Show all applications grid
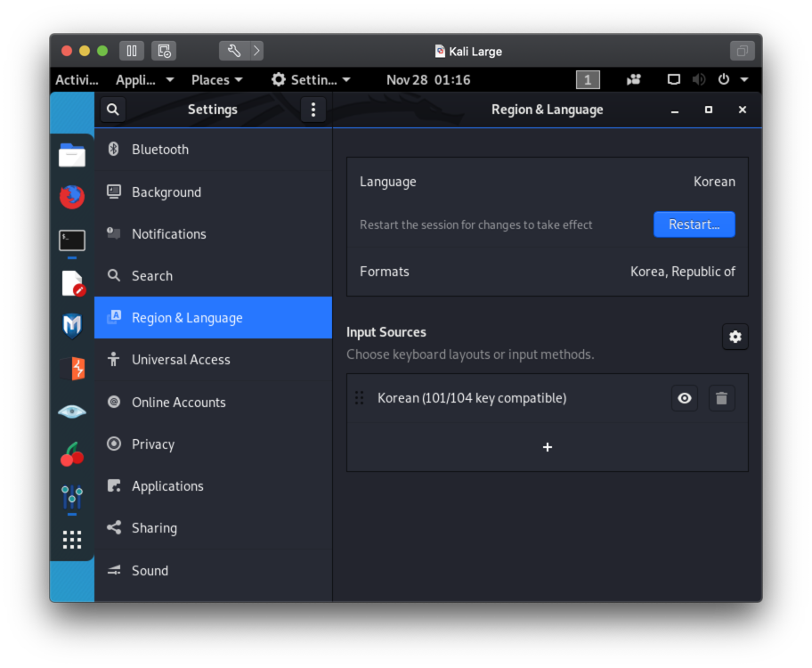812x668 pixels. pos(72,540)
